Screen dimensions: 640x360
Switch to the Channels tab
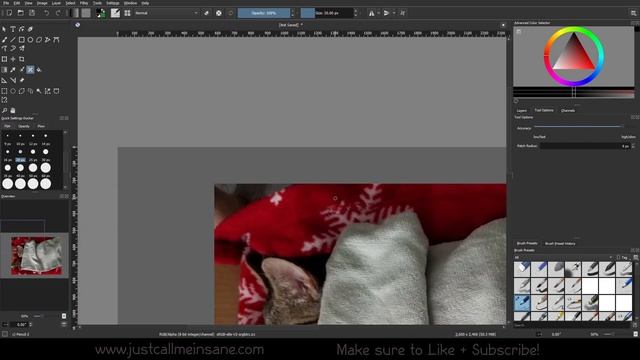click(568, 111)
